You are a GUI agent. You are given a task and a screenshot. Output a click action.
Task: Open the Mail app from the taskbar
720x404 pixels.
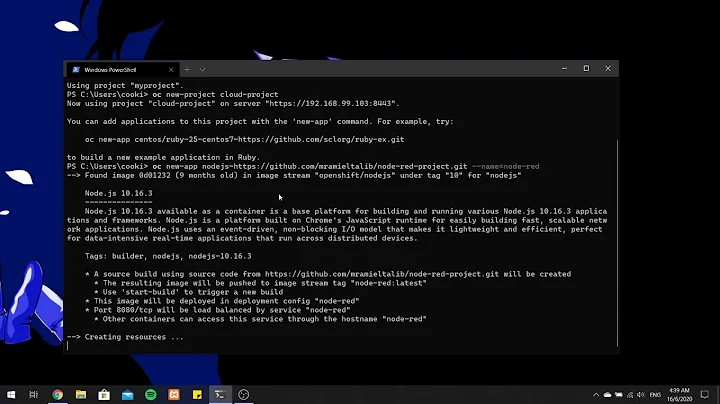click(x=128, y=394)
